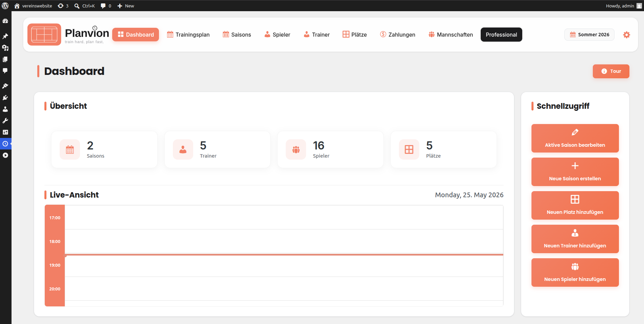The width and height of the screenshot is (644, 324).
Task: Open Plugins icon in sidebar
Action: [5, 98]
